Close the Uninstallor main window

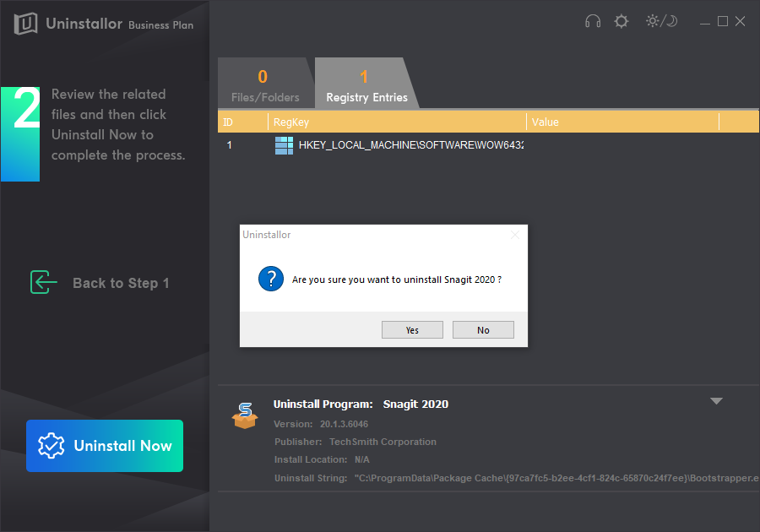(x=740, y=21)
